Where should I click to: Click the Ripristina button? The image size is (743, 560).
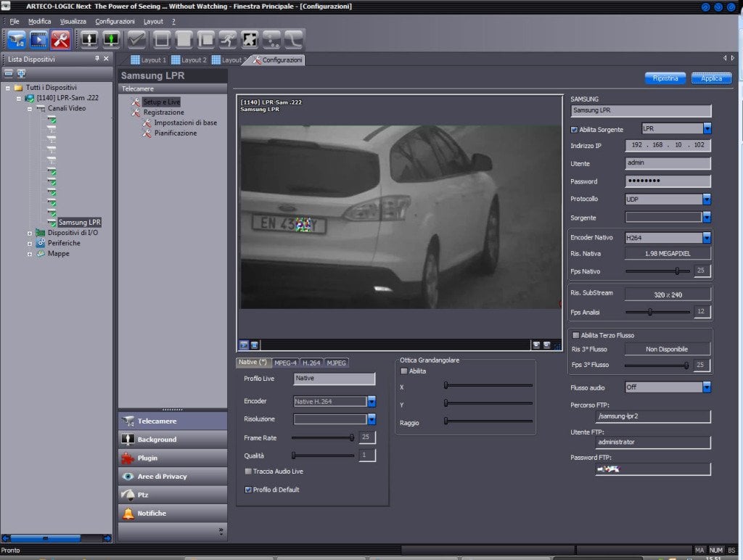tap(665, 78)
